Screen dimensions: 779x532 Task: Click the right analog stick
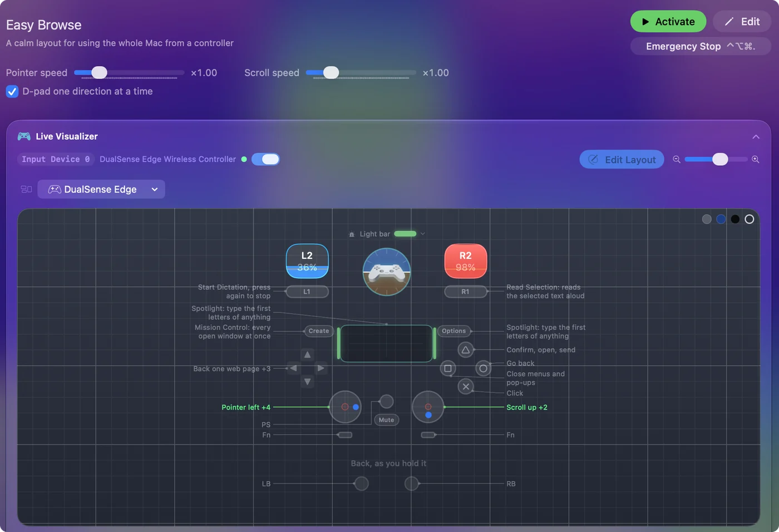[428, 407]
